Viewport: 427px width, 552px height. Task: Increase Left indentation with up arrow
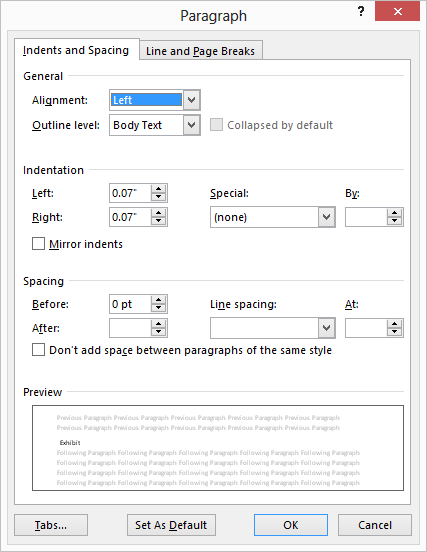[x=158, y=189]
